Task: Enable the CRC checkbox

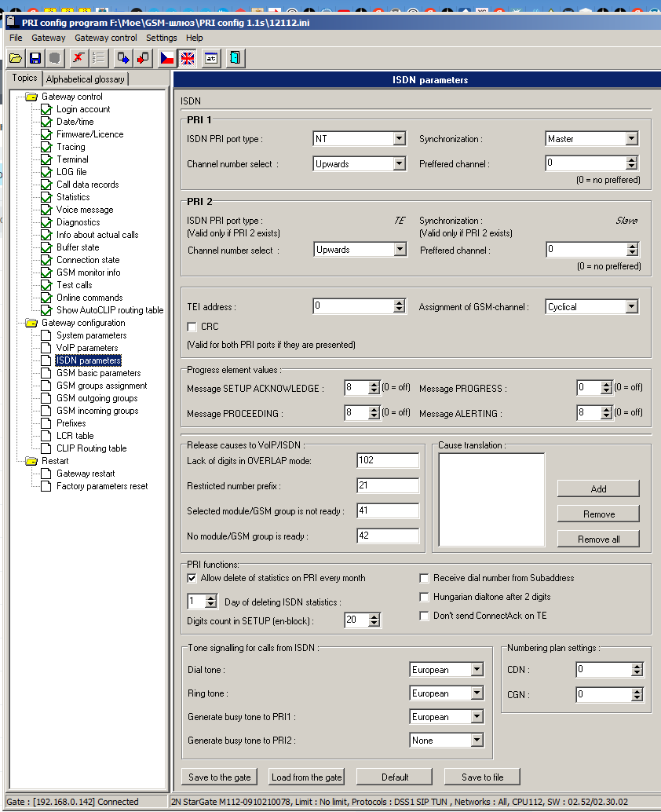Action: tap(192, 327)
